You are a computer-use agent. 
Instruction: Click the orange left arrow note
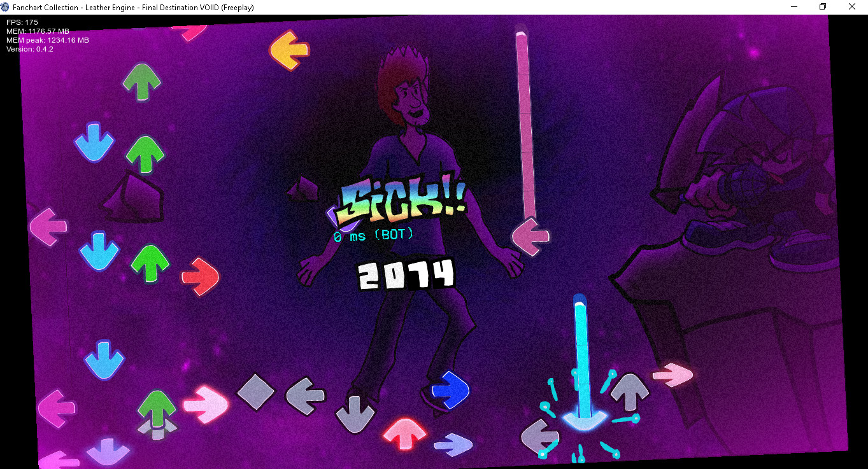coord(289,50)
